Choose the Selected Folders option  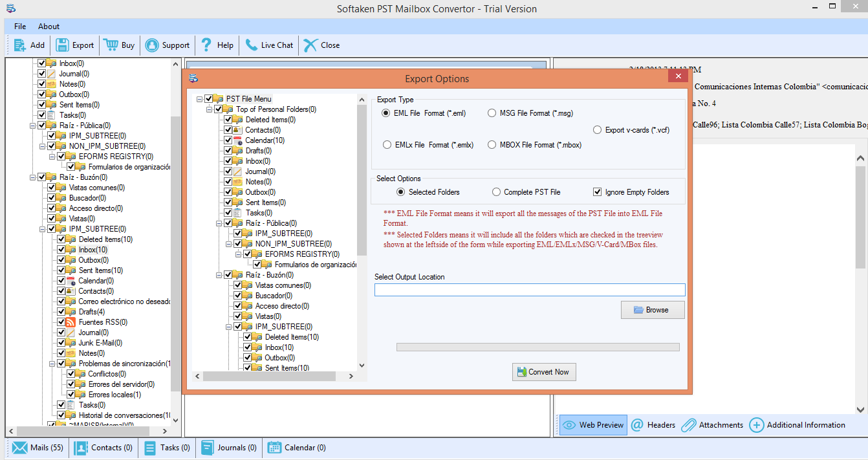[x=401, y=192]
